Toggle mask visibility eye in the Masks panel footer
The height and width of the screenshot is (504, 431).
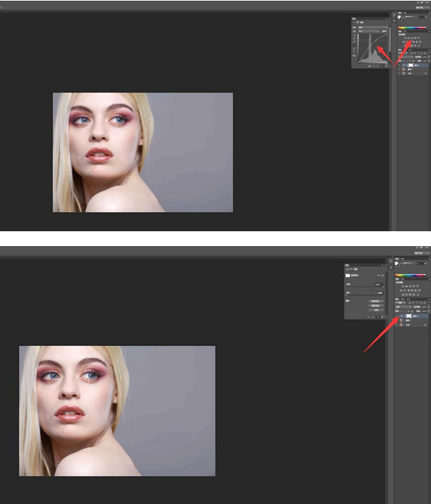click(x=378, y=317)
